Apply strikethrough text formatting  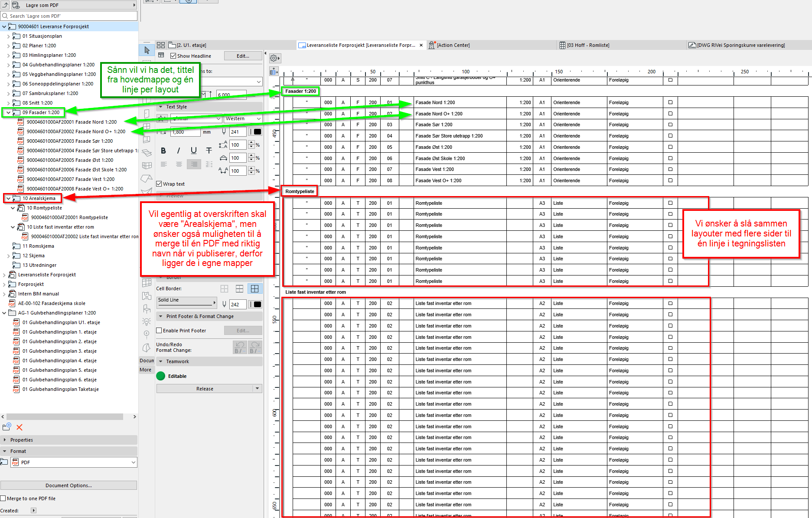click(x=209, y=151)
